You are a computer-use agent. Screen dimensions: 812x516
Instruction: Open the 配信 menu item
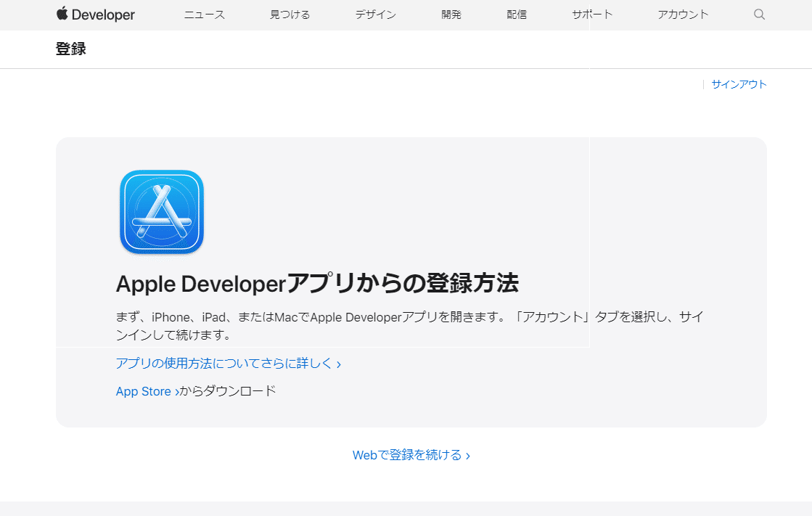click(517, 15)
